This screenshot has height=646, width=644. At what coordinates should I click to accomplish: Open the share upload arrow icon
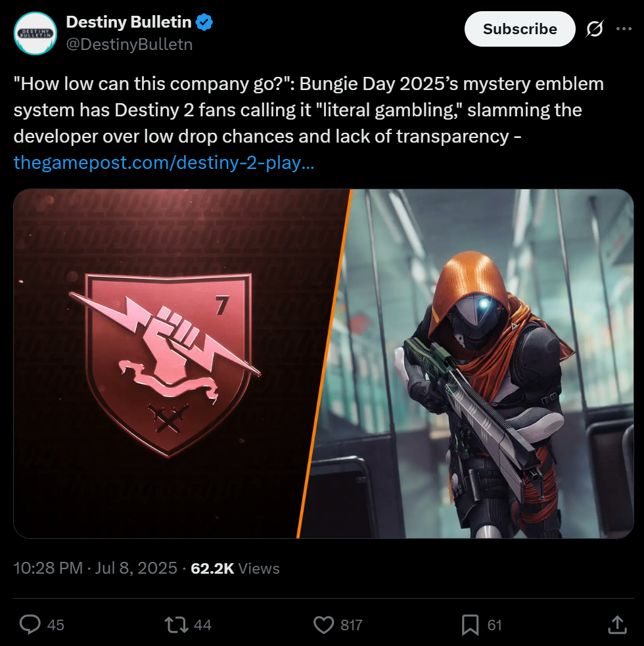[x=617, y=624]
